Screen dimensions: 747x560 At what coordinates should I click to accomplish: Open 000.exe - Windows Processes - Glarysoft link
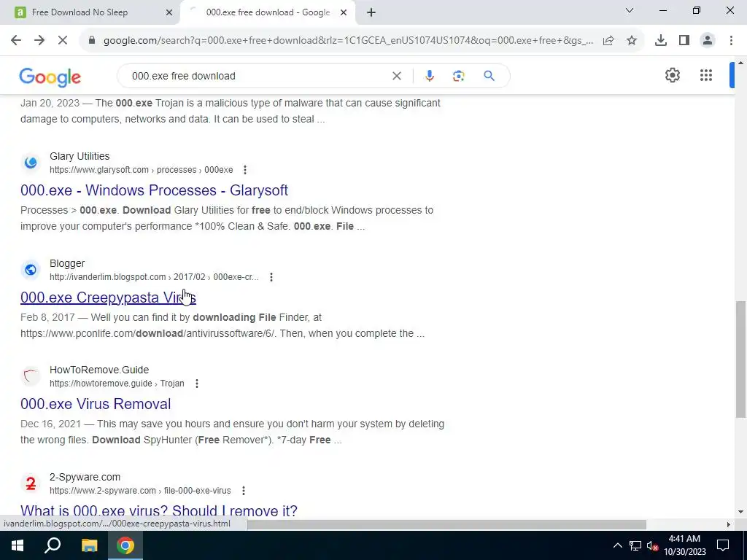coord(154,190)
